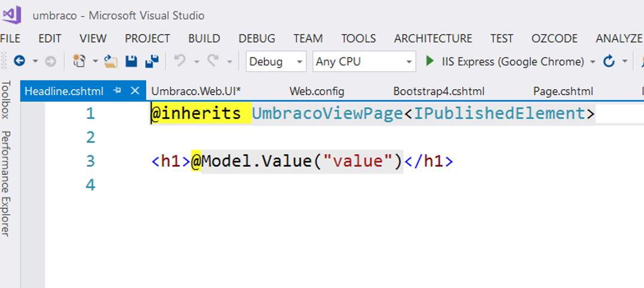Image resolution: width=644 pixels, height=288 pixels.
Task: Click the toolbar drag handle grip
Action: point(4,62)
